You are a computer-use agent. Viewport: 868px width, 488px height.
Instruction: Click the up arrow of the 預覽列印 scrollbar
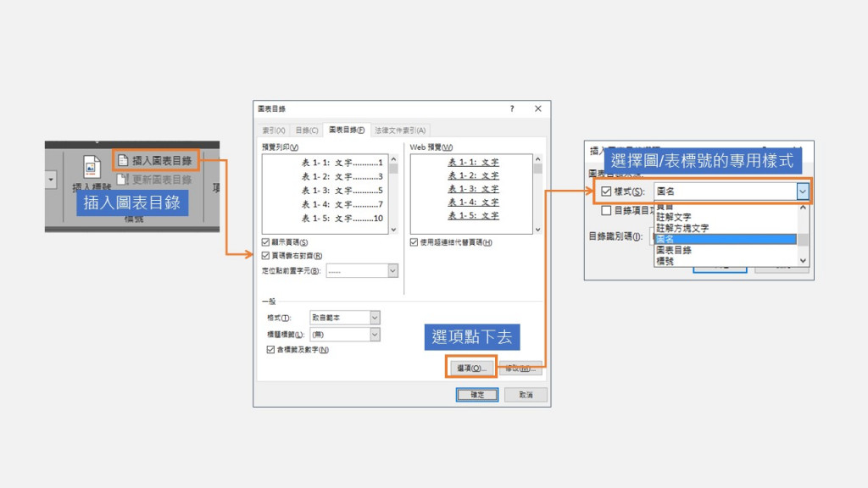[393, 159]
